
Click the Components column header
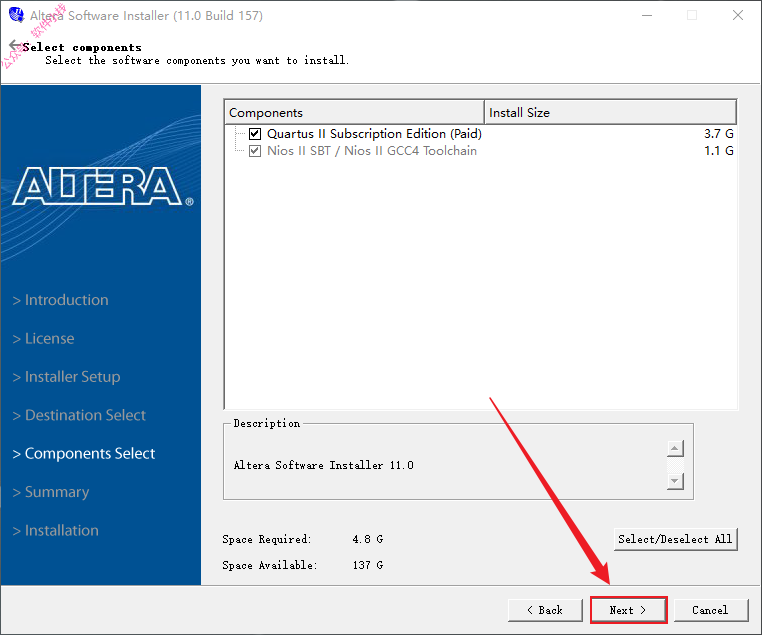coord(354,112)
